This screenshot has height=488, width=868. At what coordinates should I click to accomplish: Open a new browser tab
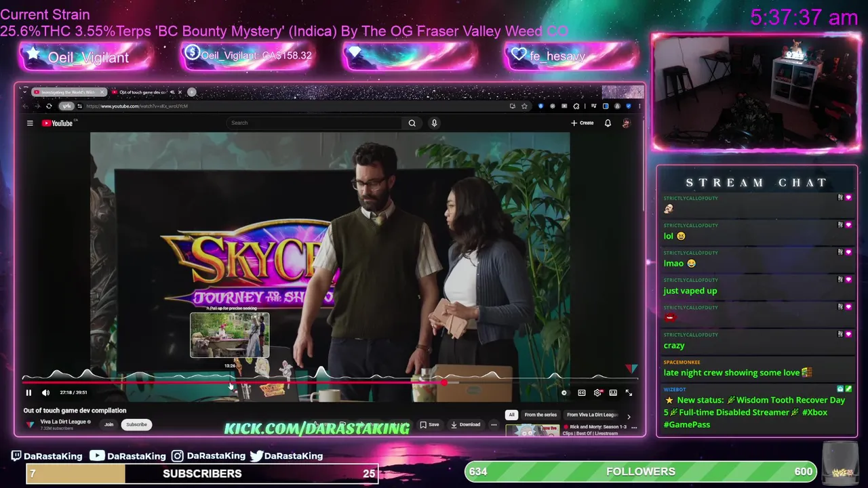[192, 91]
